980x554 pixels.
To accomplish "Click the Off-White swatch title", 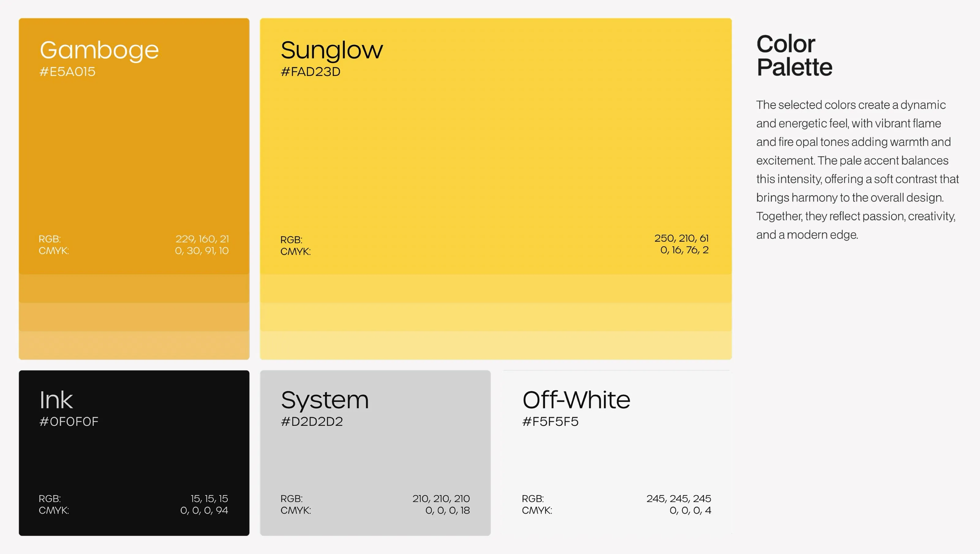I will [x=576, y=400].
